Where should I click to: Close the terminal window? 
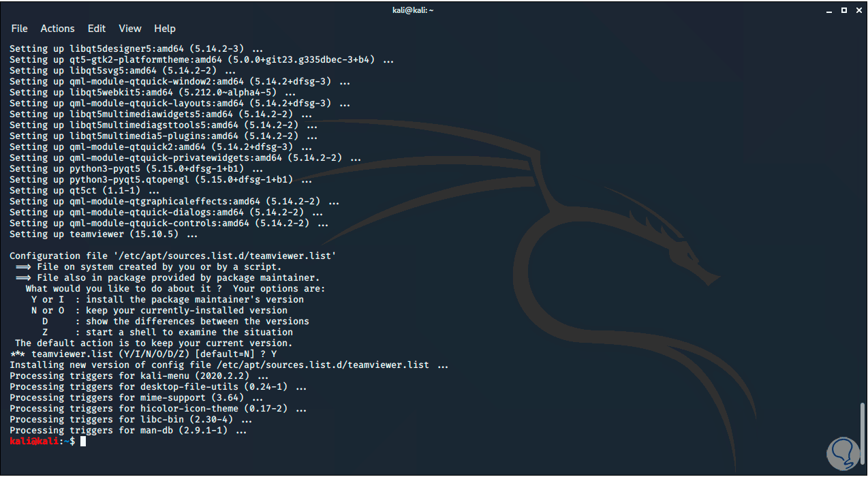point(857,10)
